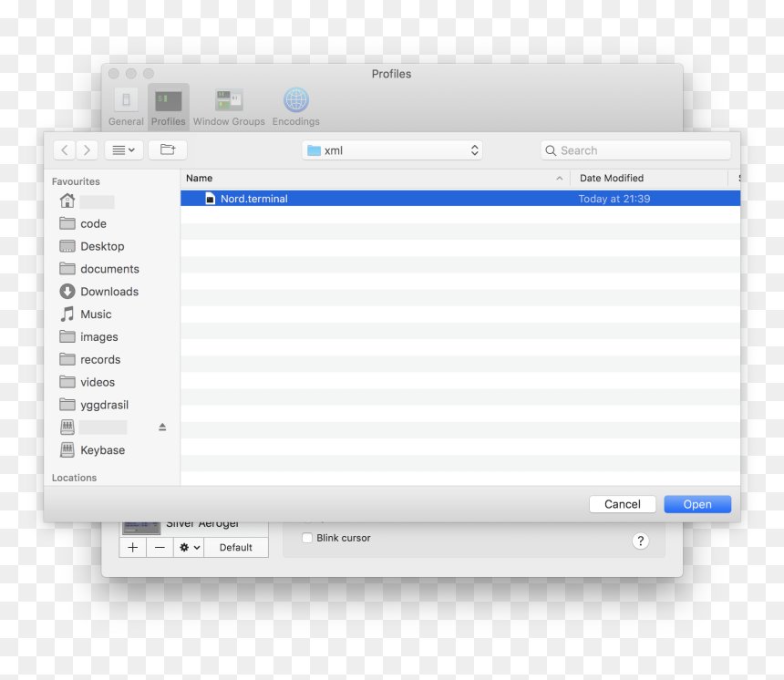784x680 pixels.
Task: Go forward with the right chevron button
Action: coord(87,150)
